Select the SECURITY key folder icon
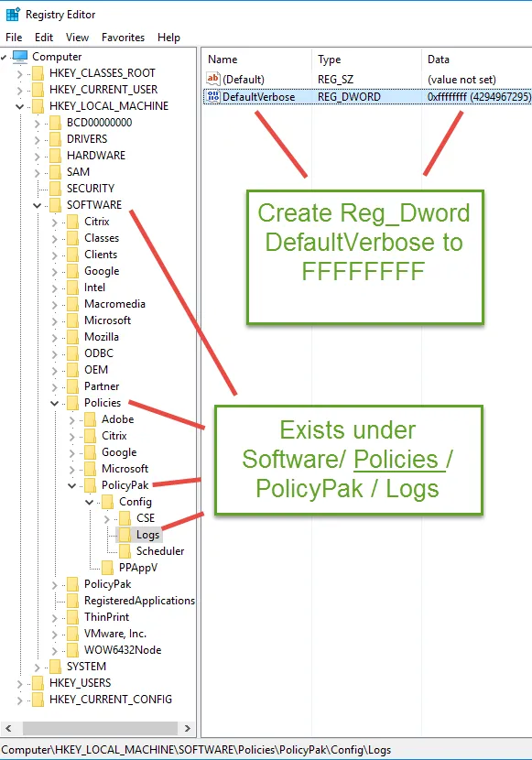 click(x=55, y=189)
